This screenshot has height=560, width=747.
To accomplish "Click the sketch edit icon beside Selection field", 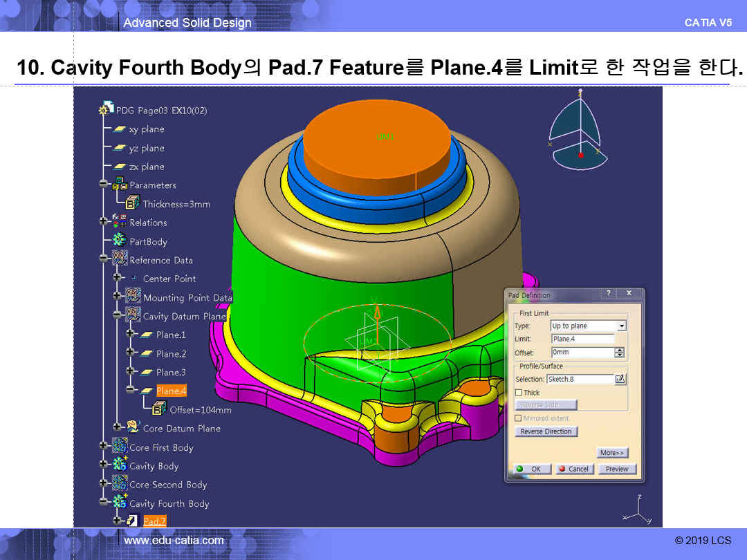I will pos(620,379).
